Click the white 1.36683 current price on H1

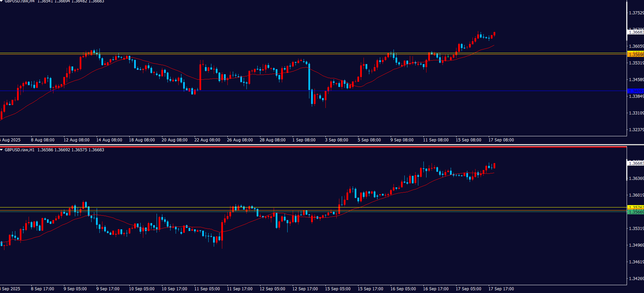(x=635, y=164)
